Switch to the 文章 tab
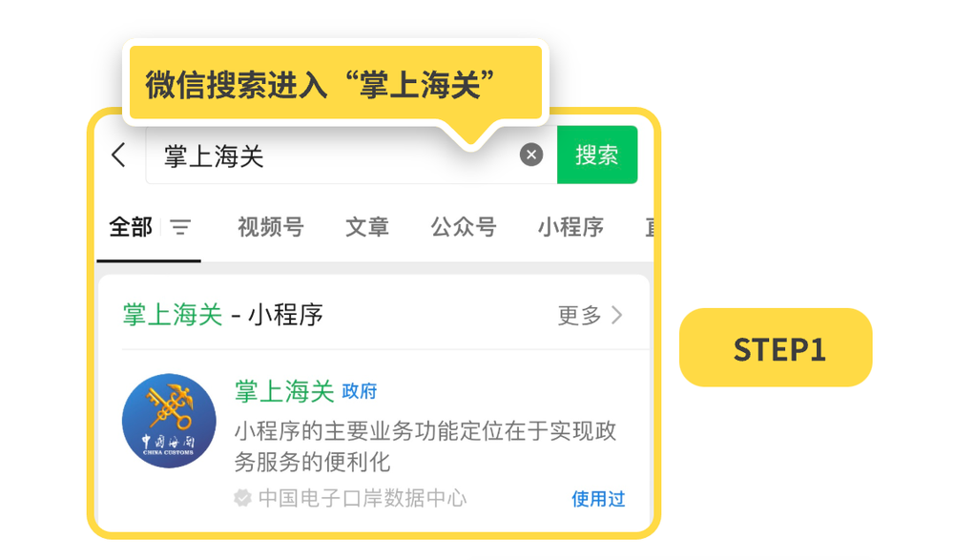 tap(367, 227)
